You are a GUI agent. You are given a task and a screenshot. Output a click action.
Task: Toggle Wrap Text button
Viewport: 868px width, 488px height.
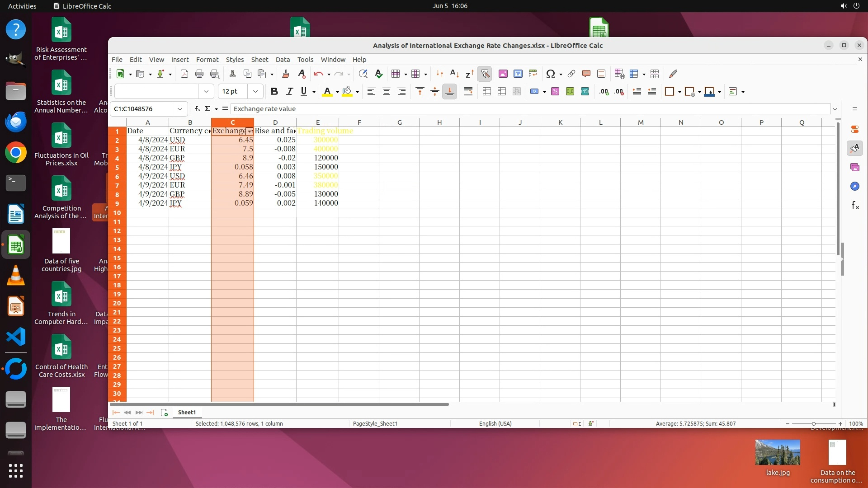(x=468, y=91)
